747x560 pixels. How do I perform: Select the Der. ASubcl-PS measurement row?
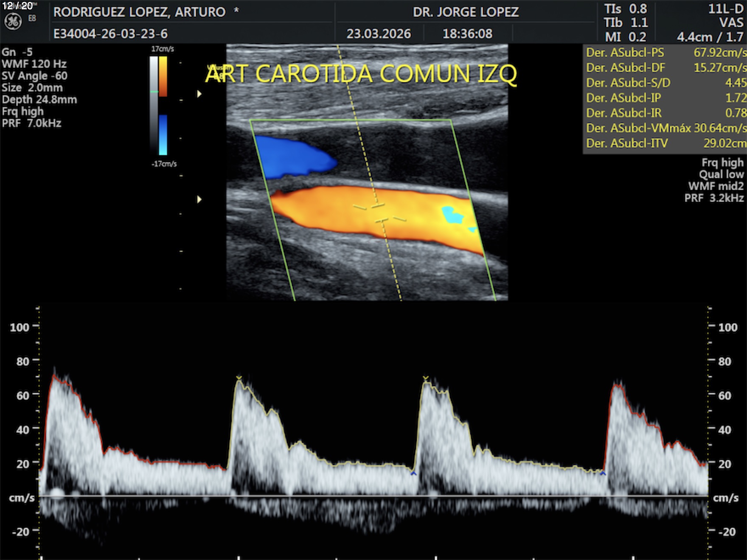pyautogui.click(x=666, y=53)
